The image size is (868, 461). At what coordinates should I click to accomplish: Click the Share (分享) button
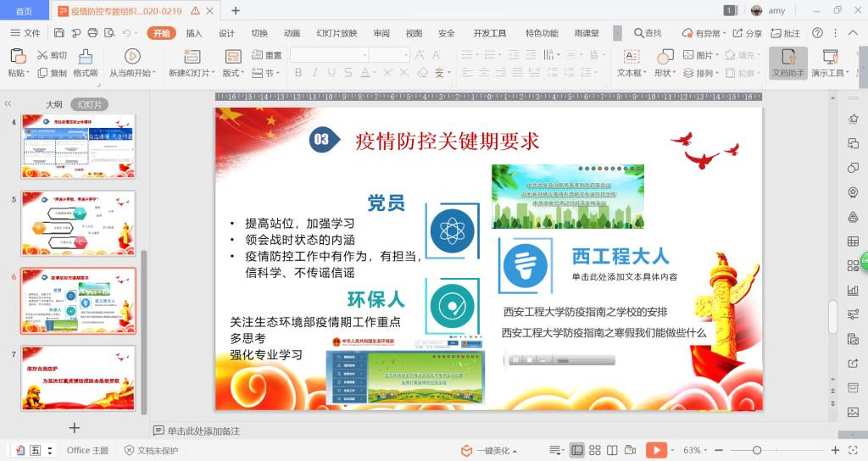coord(747,33)
